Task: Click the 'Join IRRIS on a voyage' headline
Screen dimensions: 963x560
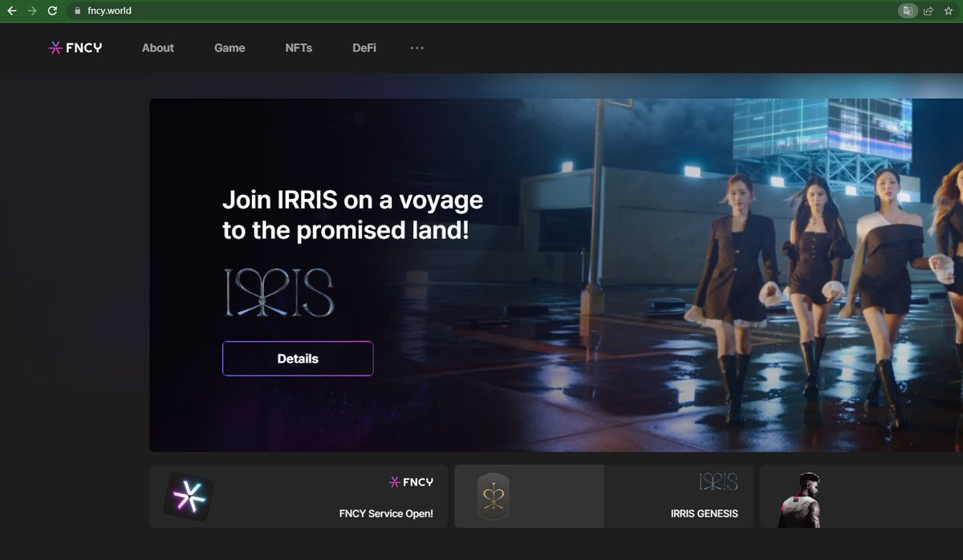Action: pos(353,215)
